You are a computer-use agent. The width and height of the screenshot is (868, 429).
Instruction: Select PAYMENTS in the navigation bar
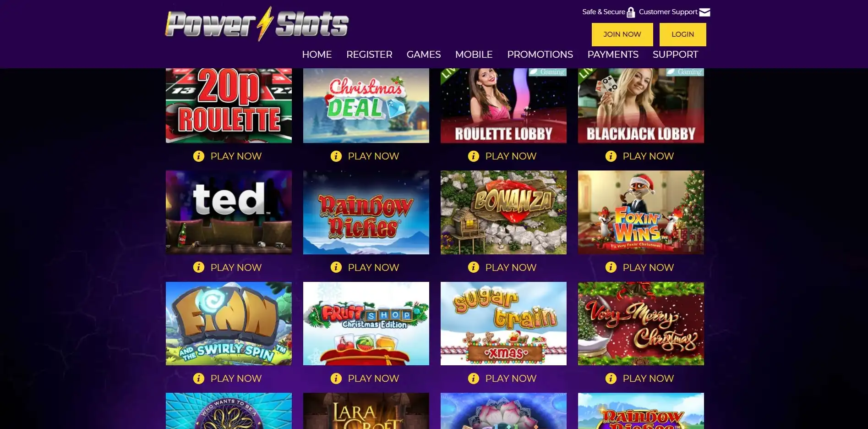[613, 55]
